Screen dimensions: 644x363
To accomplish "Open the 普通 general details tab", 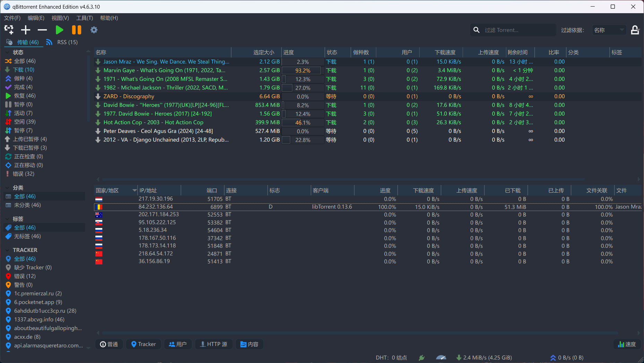I will click(x=109, y=344).
